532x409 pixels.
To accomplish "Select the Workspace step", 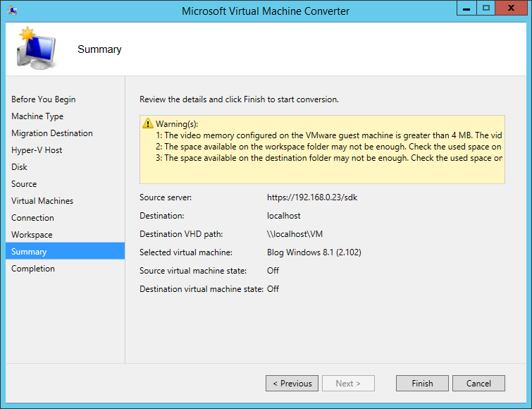I will click(x=32, y=235).
